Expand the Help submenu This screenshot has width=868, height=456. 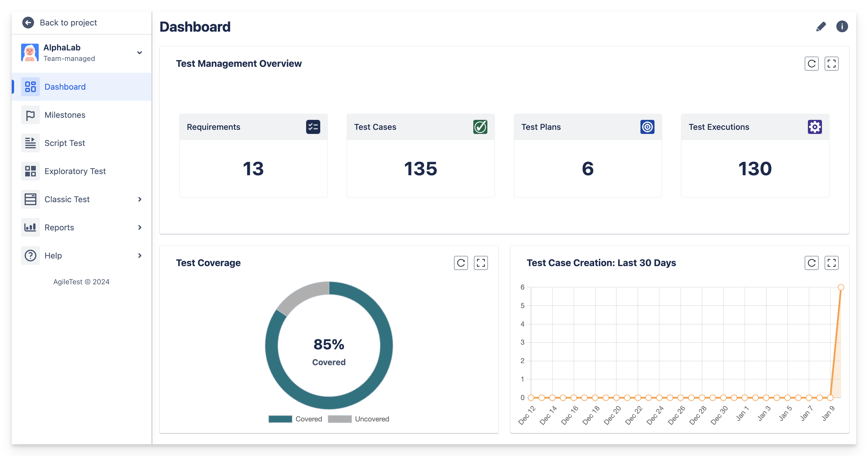pyautogui.click(x=140, y=256)
